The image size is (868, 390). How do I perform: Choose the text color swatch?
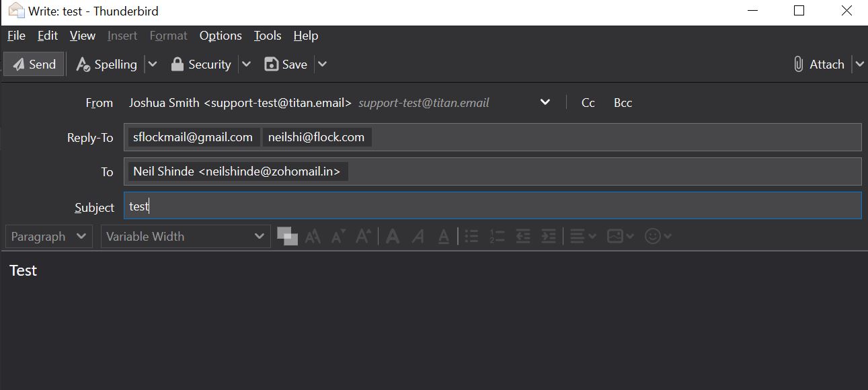[287, 236]
